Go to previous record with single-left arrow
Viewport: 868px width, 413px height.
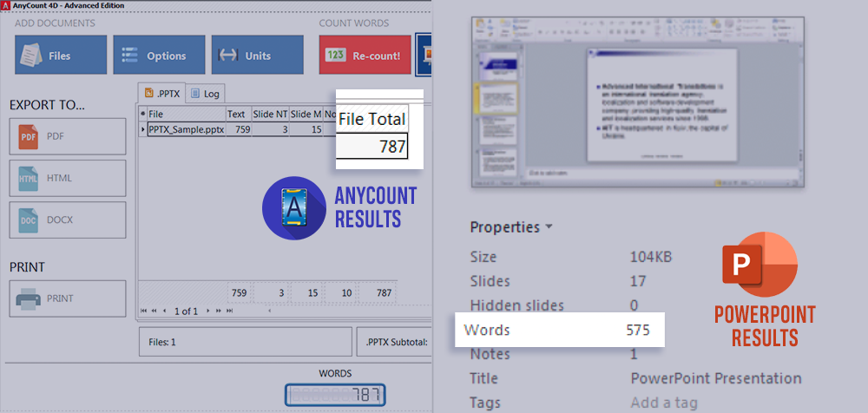tap(164, 311)
